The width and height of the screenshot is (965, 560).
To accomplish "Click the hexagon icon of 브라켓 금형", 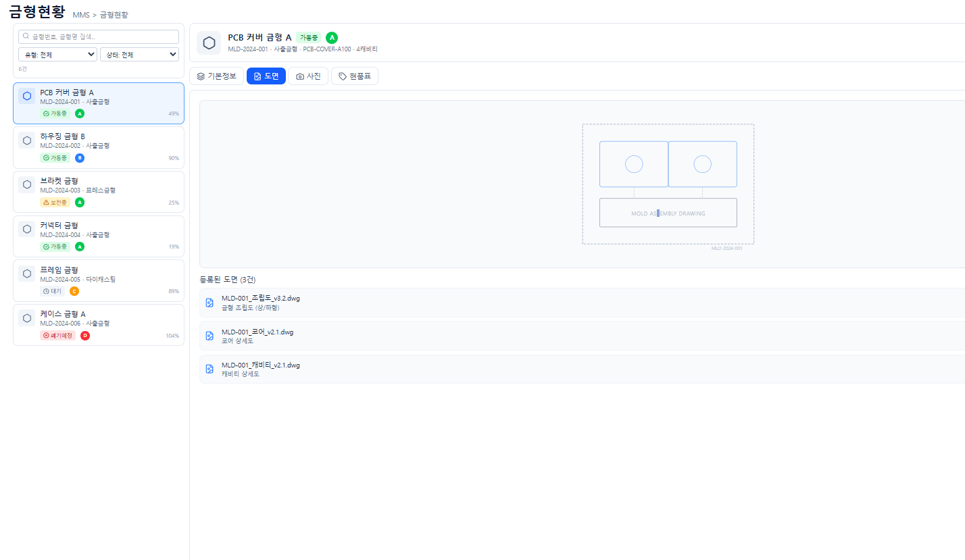I will click(x=27, y=184).
